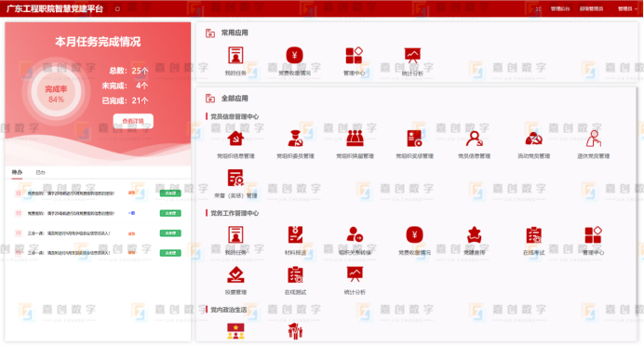Click the 全部应用 section title

tap(235, 99)
